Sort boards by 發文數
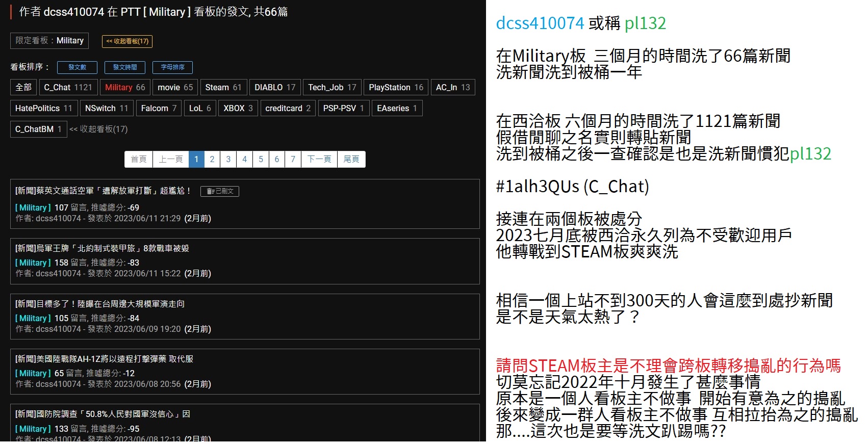Screen dimensions: 868x444 tap(77, 67)
